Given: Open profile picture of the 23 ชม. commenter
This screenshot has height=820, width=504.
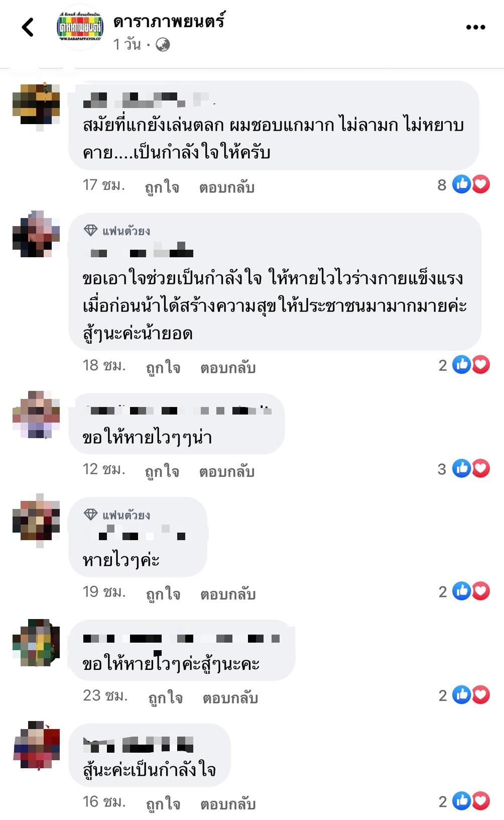Looking at the screenshot, I should [36, 643].
